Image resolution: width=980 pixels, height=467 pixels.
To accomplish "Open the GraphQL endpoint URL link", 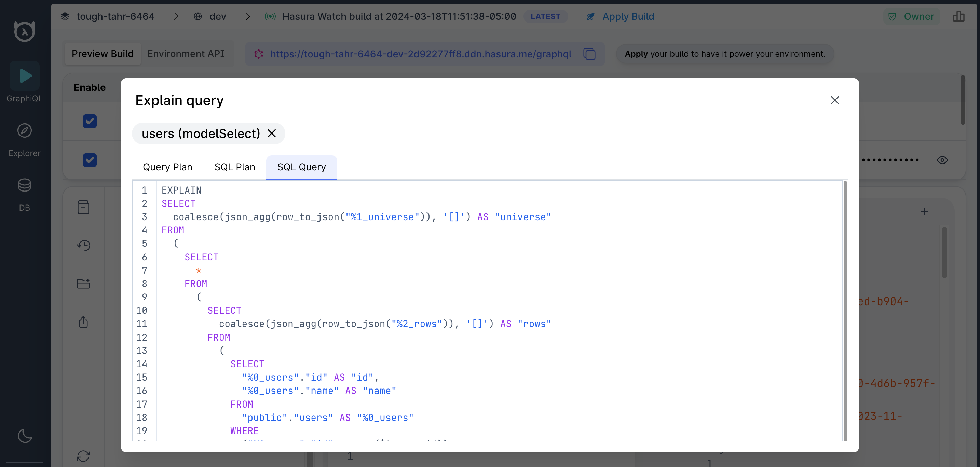I will click(421, 54).
